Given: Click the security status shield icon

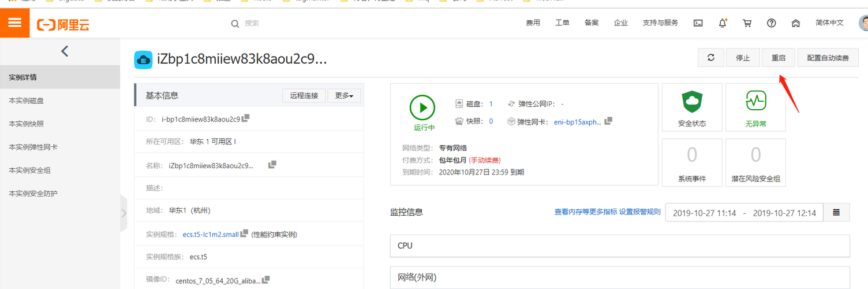Looking at the screenshot, I should [x=691, y=102].
